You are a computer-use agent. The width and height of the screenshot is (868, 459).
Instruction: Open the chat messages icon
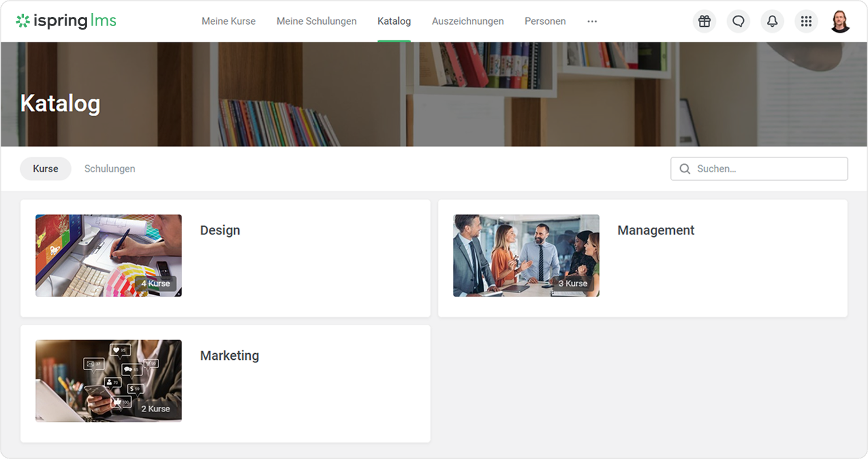point(738,22)
